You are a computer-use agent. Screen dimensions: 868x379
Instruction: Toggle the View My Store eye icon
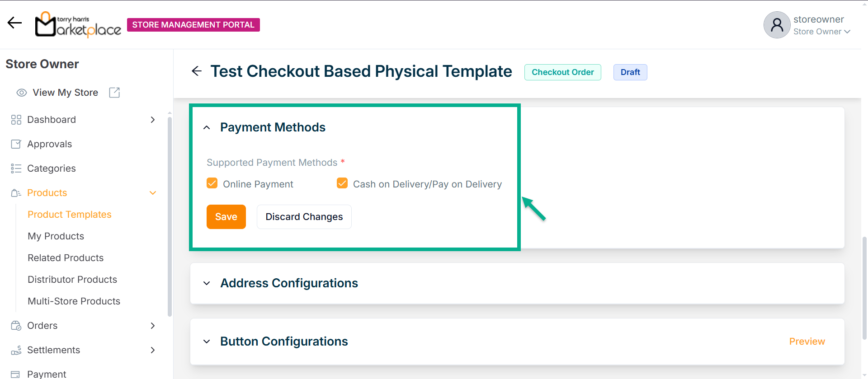coord(22,93)
